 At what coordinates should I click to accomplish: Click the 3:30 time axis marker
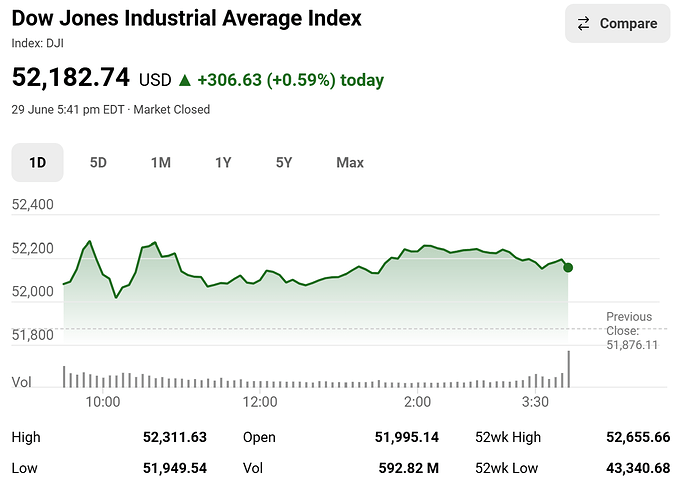(x=535, y=402)
